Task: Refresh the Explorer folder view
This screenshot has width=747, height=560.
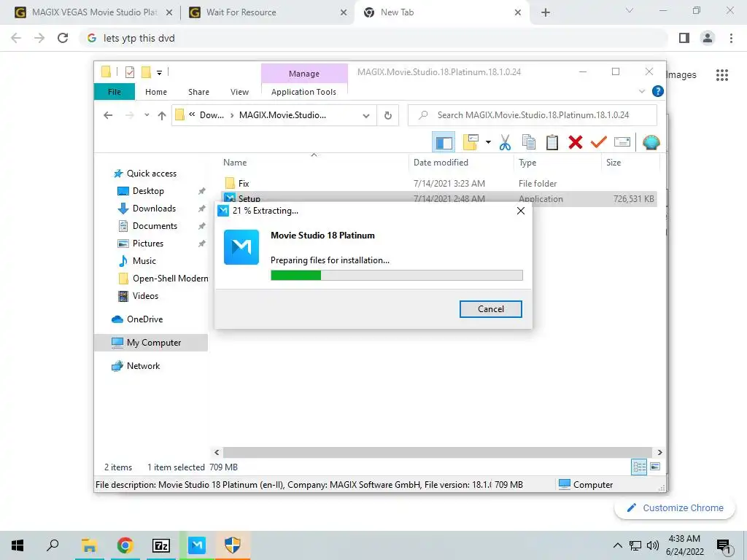Action: 388,115
